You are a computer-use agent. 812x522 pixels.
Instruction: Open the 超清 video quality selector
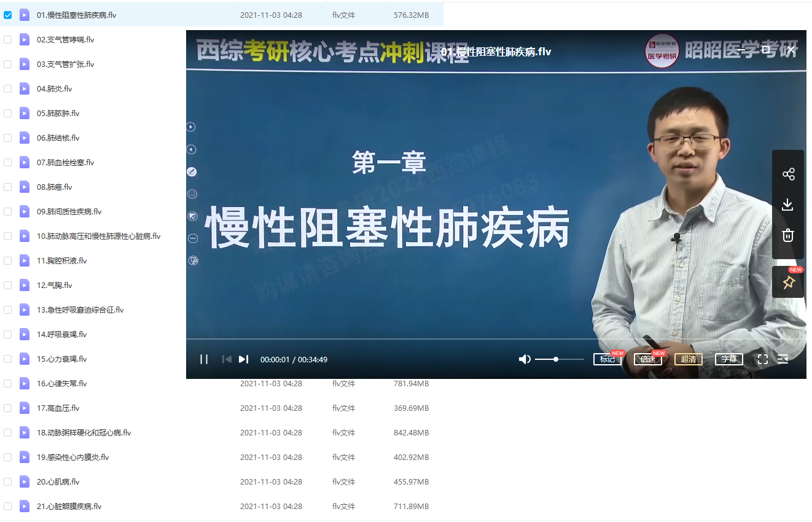(689, 359)
